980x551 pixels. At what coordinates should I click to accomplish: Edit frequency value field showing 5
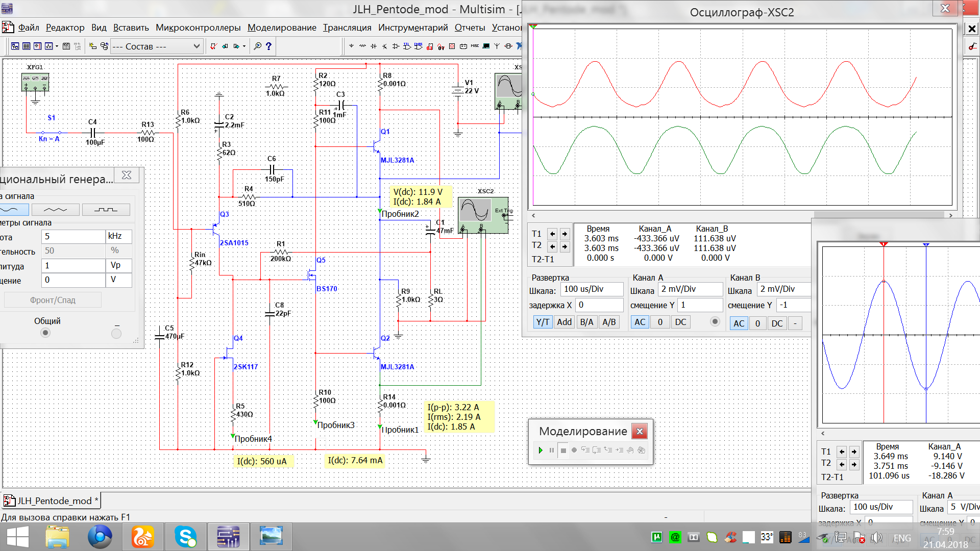pyautogui.click(x=73, y=236)
